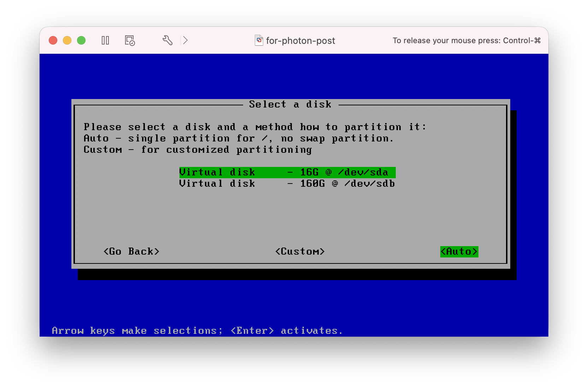
Task: Click the Auto single partition description line
Action: (x=239, y=138)
